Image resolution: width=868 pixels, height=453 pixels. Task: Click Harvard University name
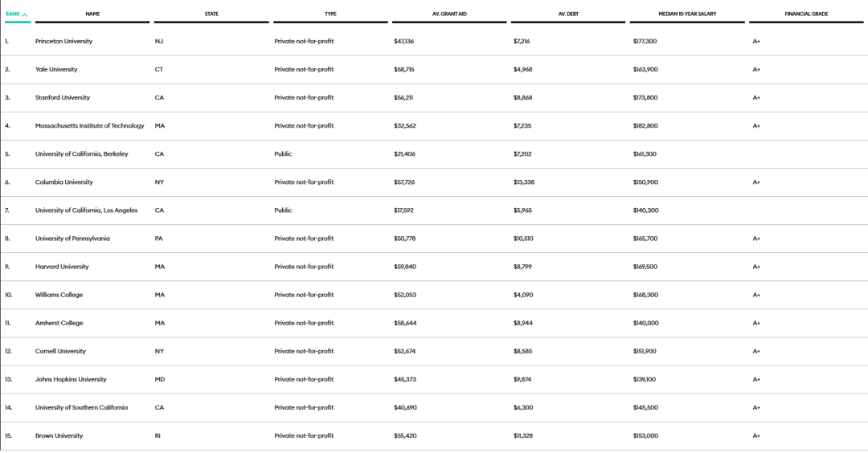point(62,267)
